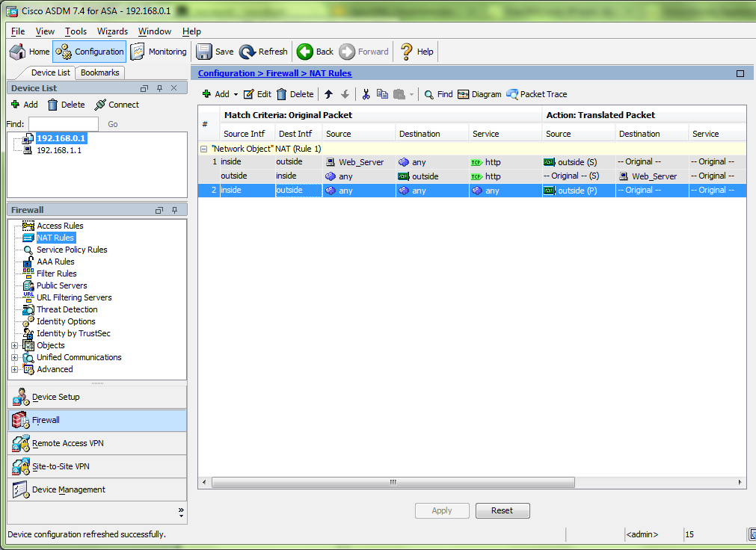Click the horizontal scrollbar of NAT table

coord(393,482)
